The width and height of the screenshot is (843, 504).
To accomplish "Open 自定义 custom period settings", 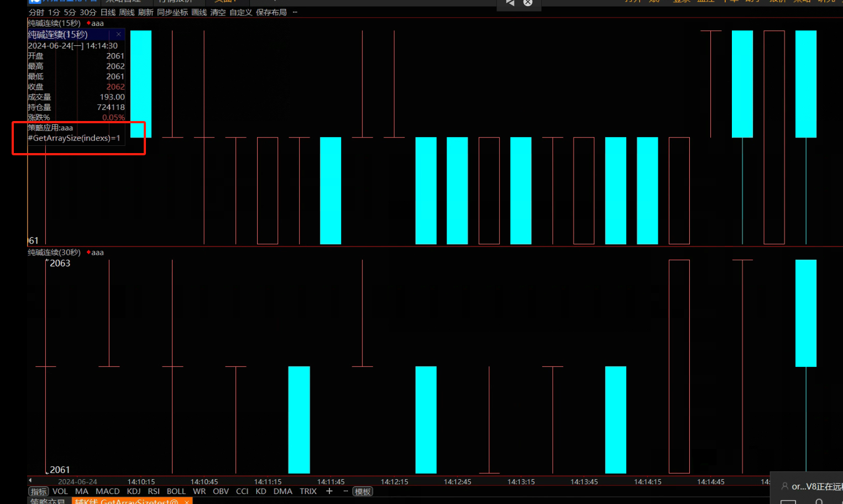I will (x=241, y=12).
